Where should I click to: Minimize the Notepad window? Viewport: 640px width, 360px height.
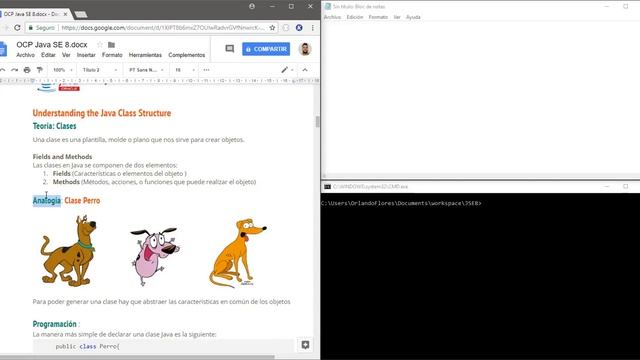[607, 7]
